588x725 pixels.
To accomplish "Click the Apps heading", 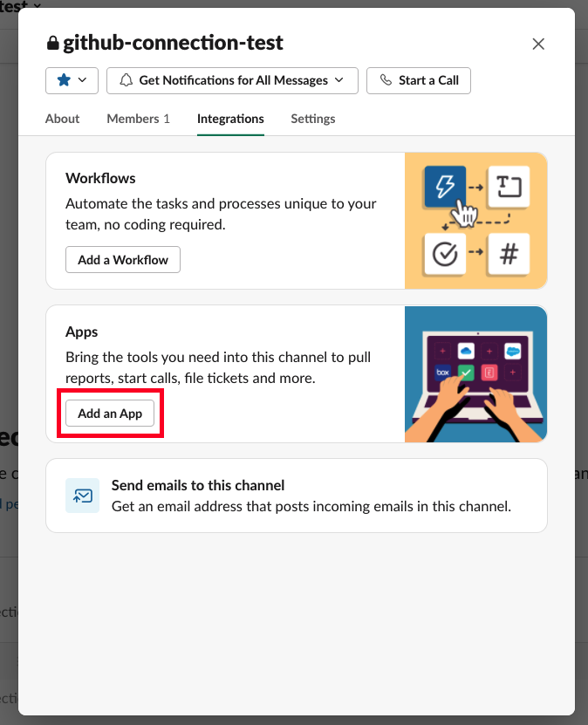I will click(x=81, y=332).
